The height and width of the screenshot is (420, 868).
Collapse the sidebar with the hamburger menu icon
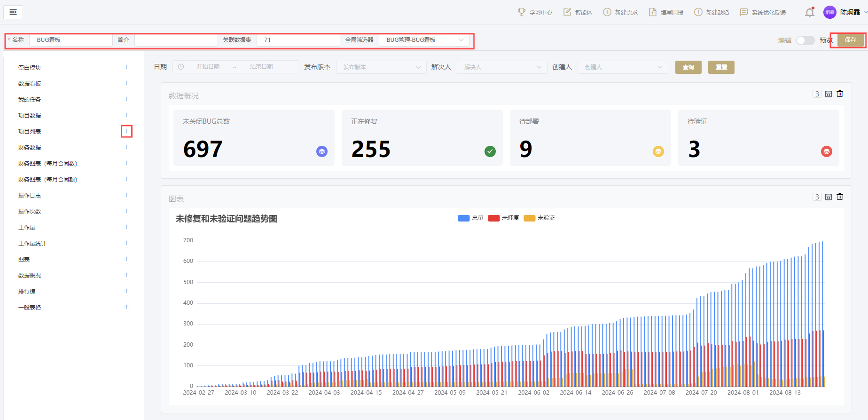pyautogui.click(x=13, y=12)
